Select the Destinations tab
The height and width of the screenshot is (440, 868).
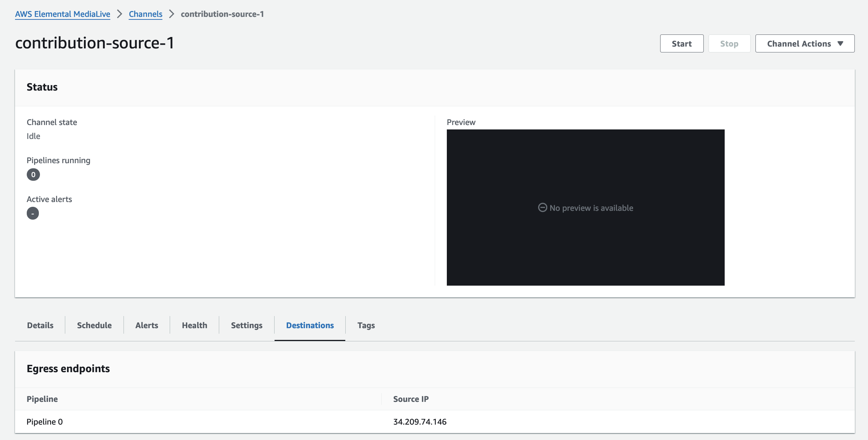click(310, 325)
